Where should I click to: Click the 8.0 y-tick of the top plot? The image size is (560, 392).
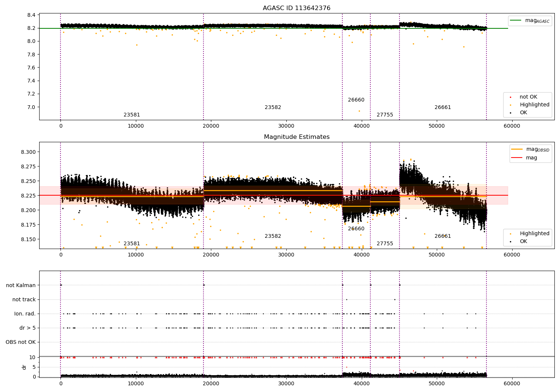32,41
